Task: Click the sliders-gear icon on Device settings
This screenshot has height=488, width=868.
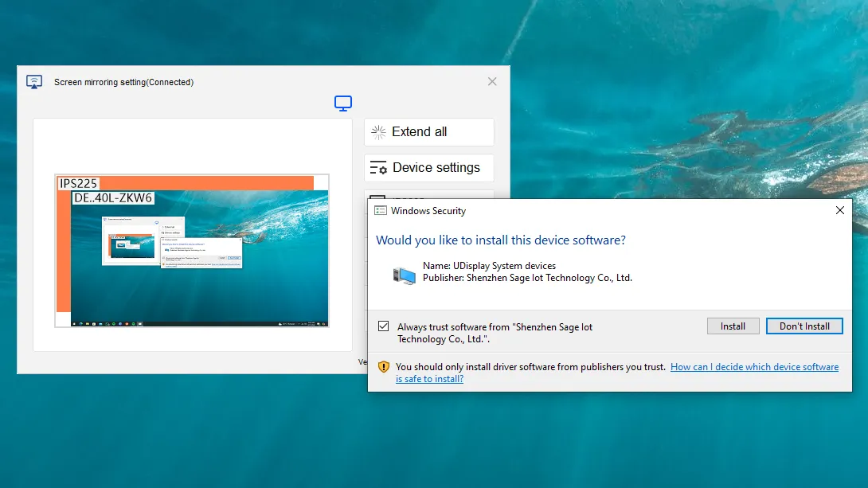Action: 378,168
